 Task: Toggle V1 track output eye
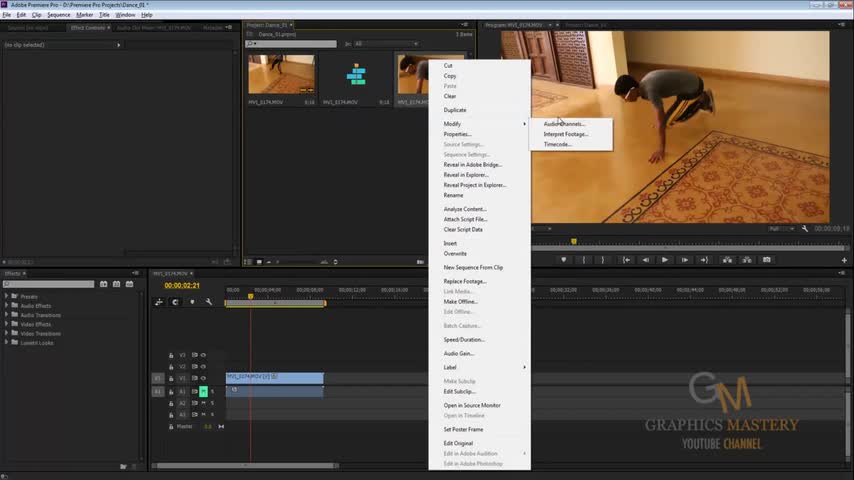coord(203,378)
